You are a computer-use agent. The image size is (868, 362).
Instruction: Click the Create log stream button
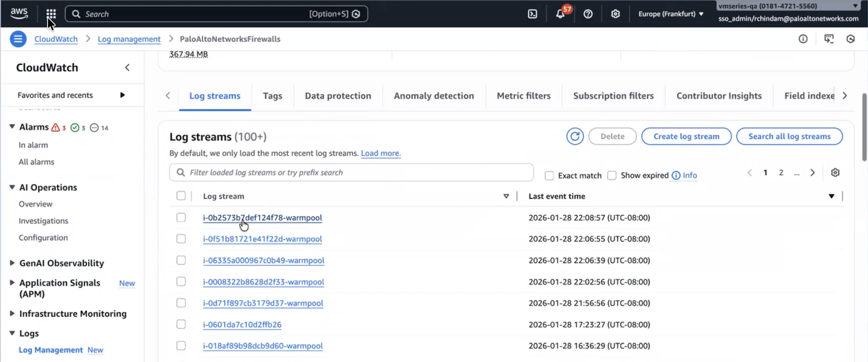(x=686, y=136)
